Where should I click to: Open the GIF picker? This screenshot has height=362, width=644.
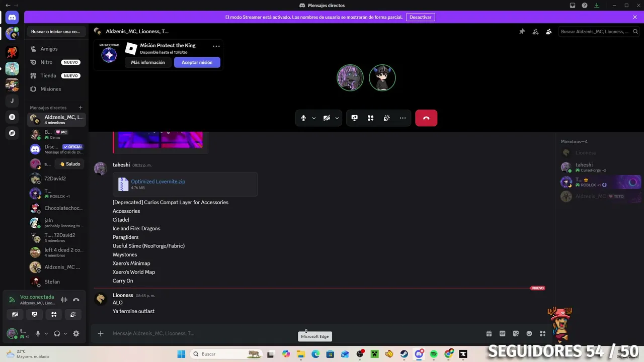pos(502,333)
